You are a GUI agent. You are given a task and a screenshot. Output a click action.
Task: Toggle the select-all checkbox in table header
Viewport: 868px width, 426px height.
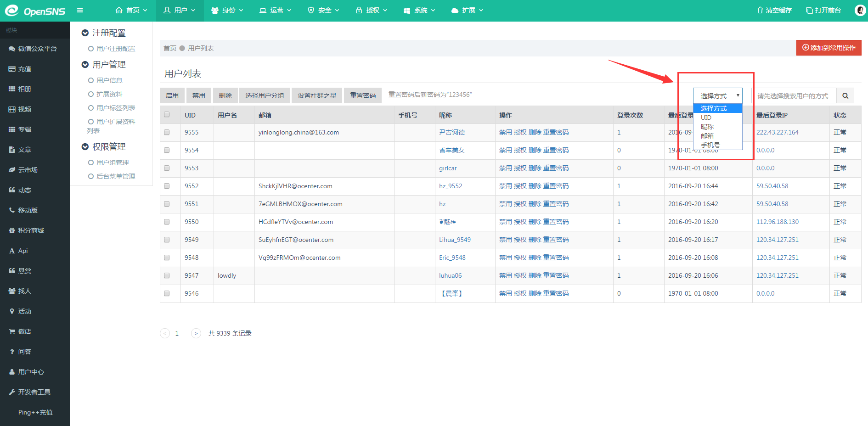pos(167,115)
